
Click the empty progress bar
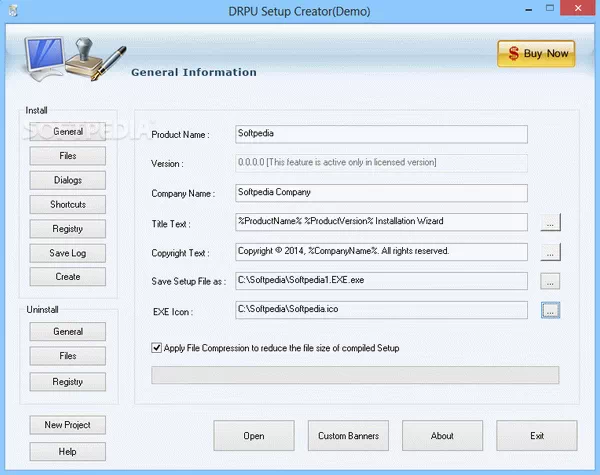355,375
